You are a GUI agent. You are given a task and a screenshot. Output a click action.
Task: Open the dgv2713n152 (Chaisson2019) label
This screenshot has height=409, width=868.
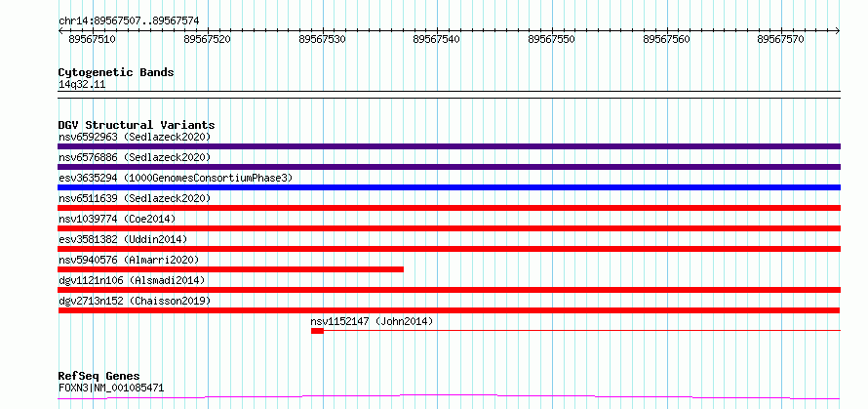tap(135, 301)
